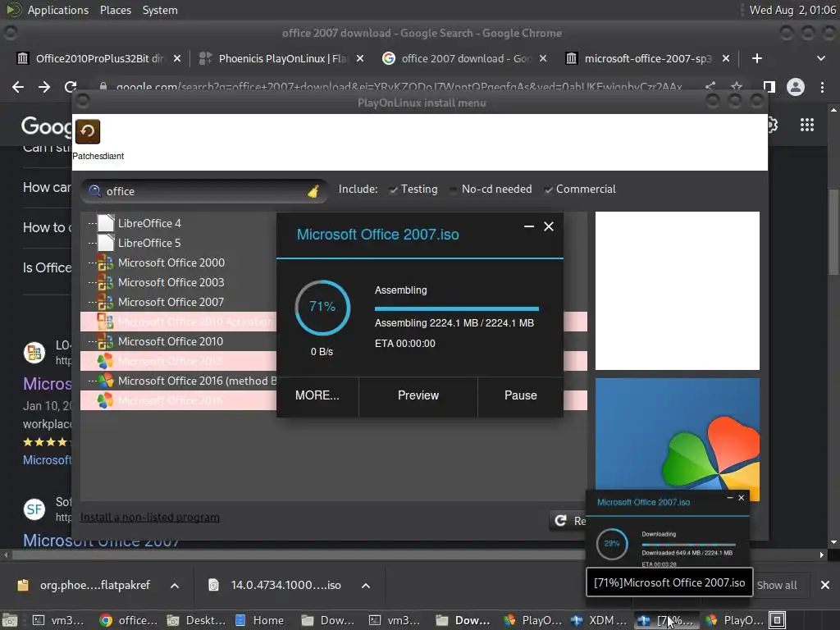The image size is (840, 630).
Task: Close the Phoenicis PlayOnLinux tab
Action: click(360, 58)
